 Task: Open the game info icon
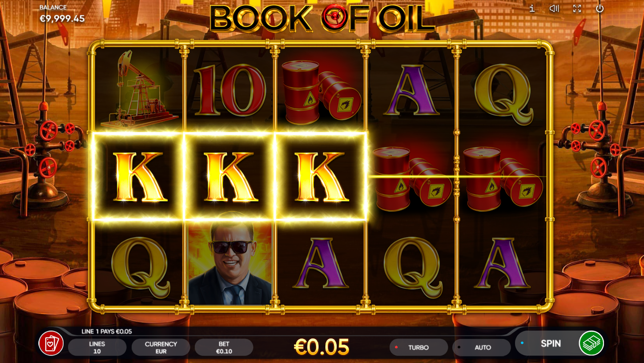532,8
